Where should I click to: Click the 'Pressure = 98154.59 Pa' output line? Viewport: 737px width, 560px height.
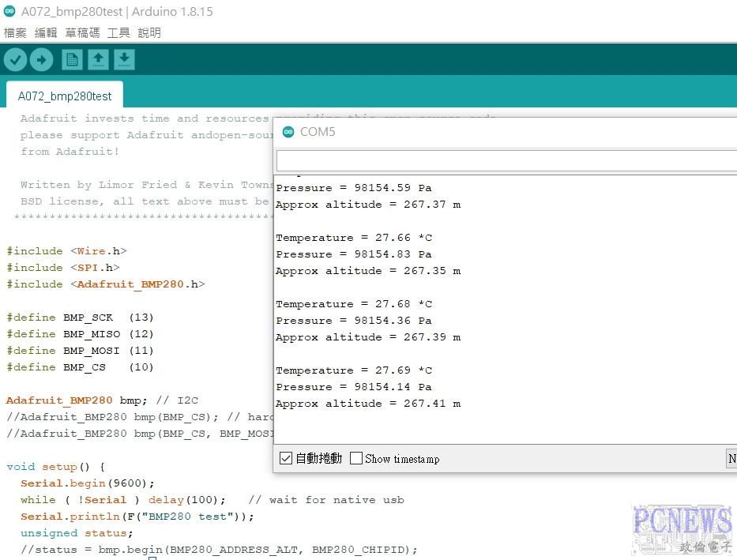pyautogui.click(x=354, y=188)
